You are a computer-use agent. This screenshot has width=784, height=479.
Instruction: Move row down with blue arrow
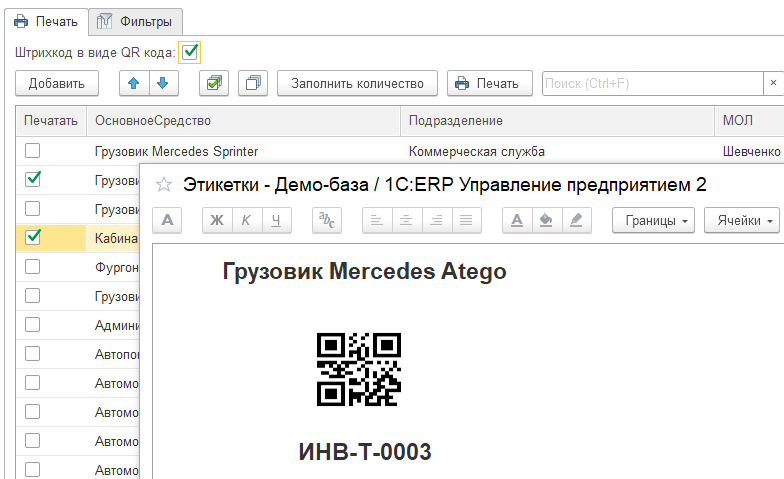(x=162, y=83)
